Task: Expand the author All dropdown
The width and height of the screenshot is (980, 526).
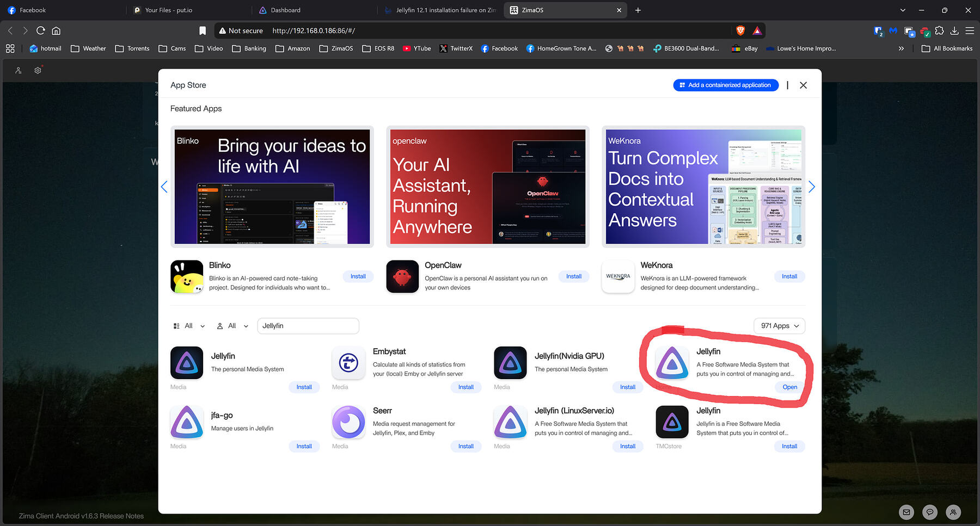Action: click(x=232, y=326)
